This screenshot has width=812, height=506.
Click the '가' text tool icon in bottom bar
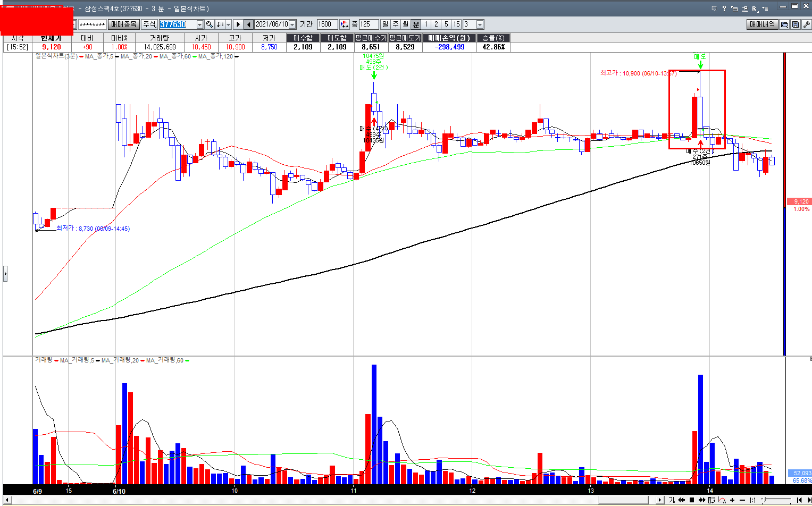672,500
